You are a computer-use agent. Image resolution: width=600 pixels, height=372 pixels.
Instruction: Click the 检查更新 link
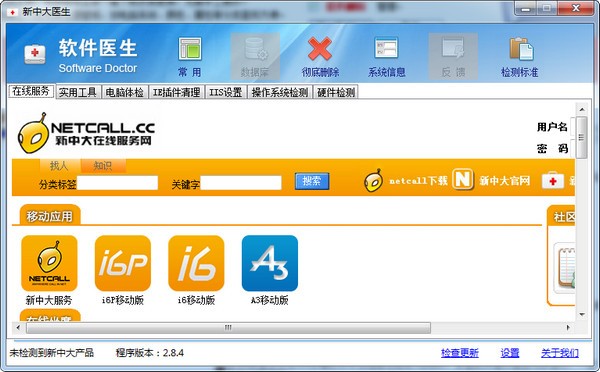[460, 353]
